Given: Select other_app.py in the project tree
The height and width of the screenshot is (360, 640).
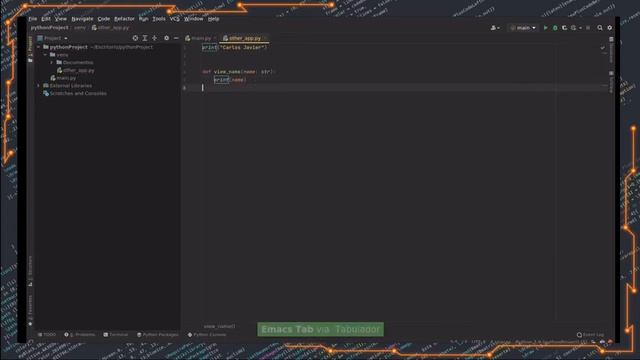Looking at the screenshot, I should coord(76,70).
